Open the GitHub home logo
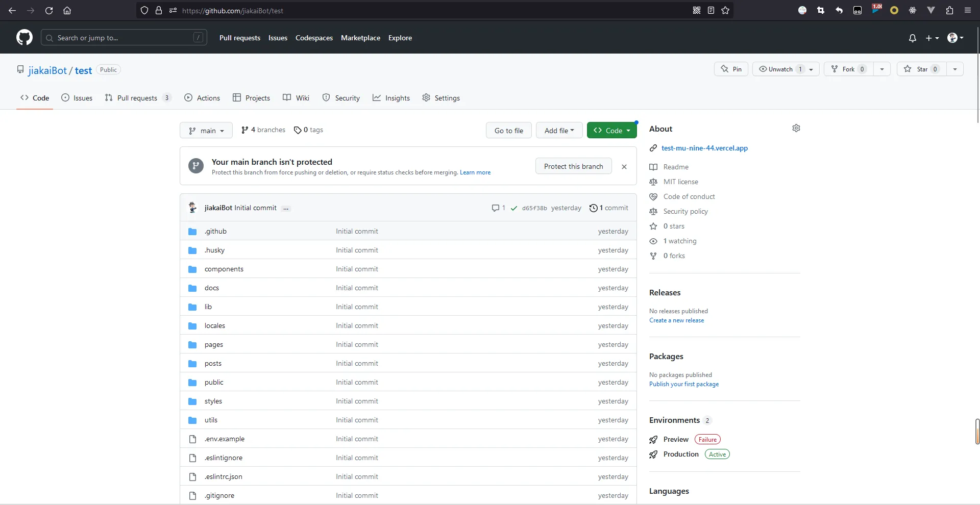The height and width of the screenshot is (505, 980). [x=24, y=38]
